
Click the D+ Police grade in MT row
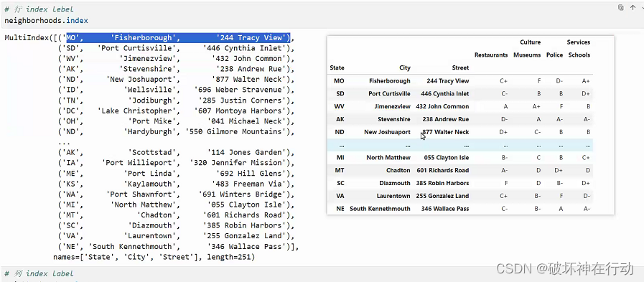click(559, 170)
